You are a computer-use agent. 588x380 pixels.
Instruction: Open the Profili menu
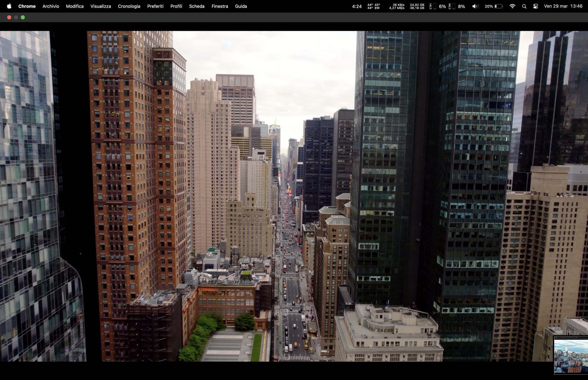click(x=176, y=6)
